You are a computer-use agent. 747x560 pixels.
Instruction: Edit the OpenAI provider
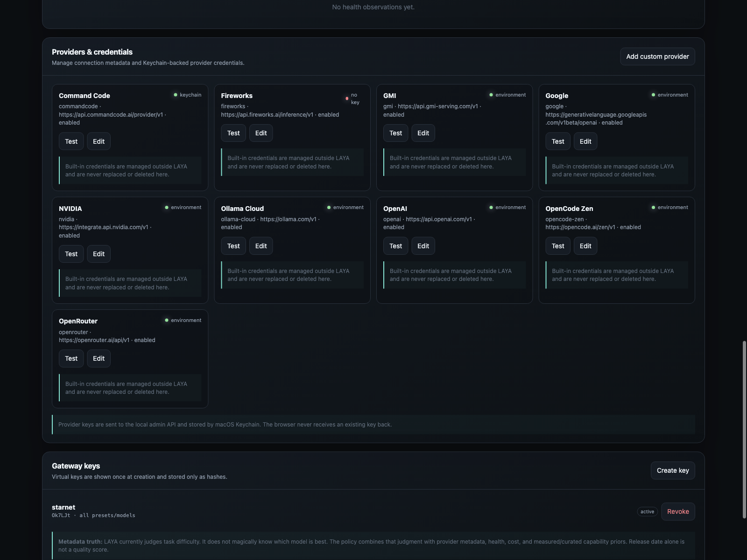(423, 246)
